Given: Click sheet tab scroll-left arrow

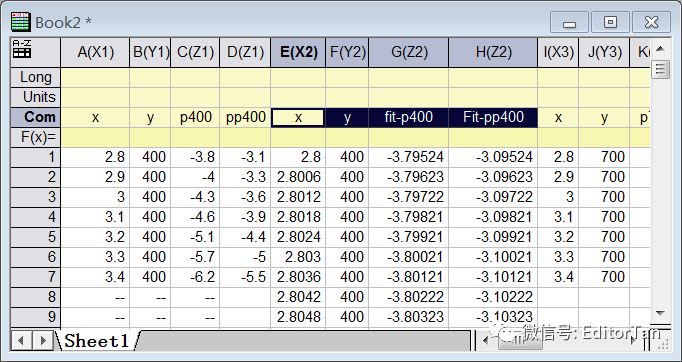Looking at the screenshot, I should 21,341.
